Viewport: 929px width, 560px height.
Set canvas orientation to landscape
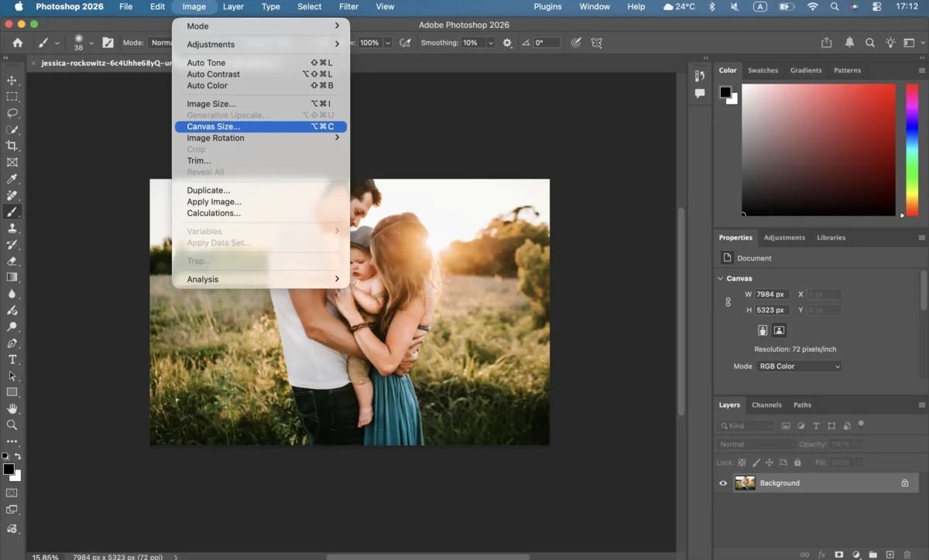pos(779,330)
